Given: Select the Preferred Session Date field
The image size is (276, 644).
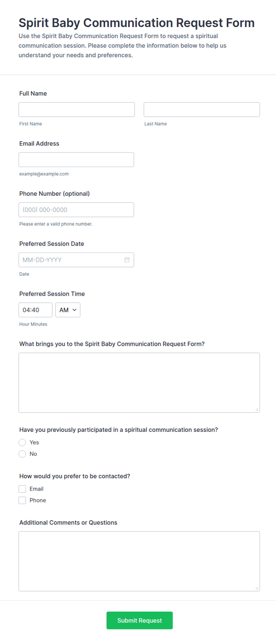Looking at the screenshot, I should pos(76,260).
